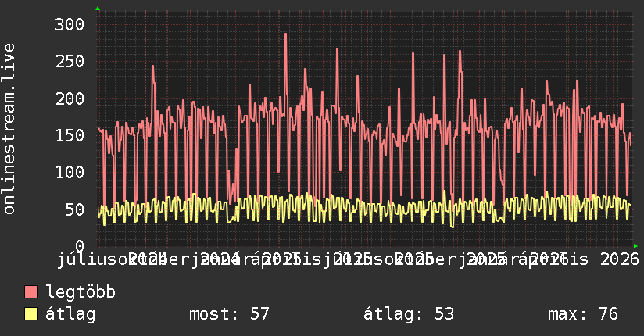Click the 200 y-axis label

click(x=70, y=98)
